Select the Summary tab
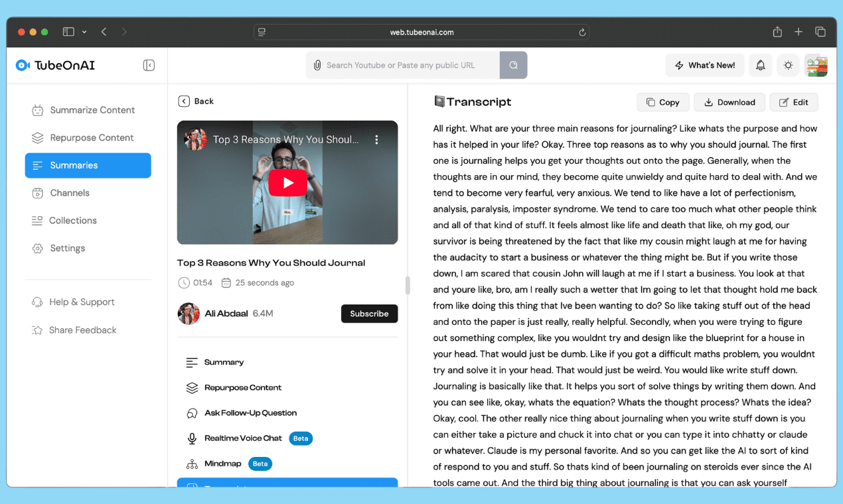This screenshot has width=843, height=504. pos(287,362)
